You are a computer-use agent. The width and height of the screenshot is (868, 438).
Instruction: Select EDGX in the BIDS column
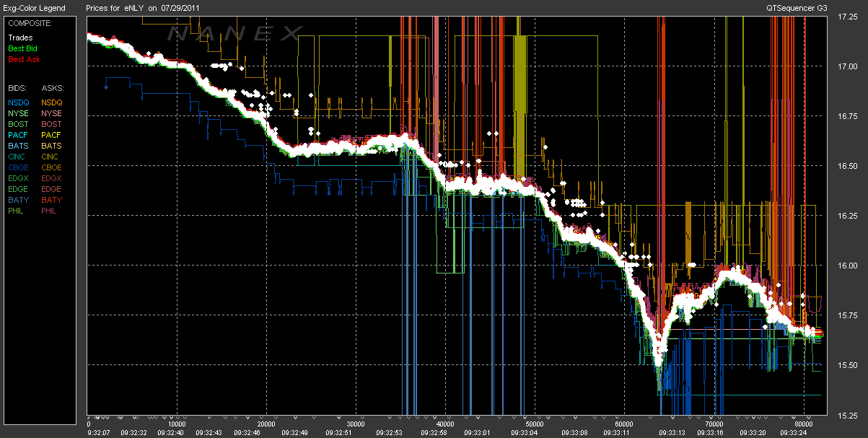19,178
